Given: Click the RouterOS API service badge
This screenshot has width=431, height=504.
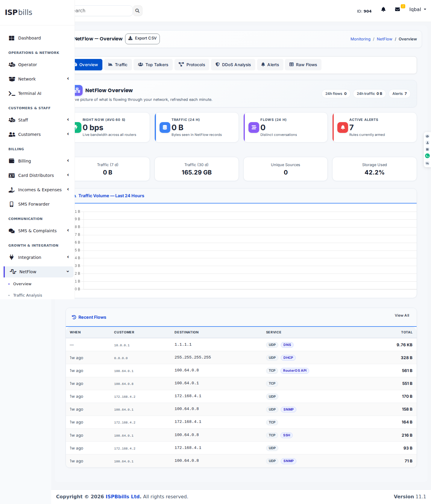Looking at the screenshot, I should (x=295, y=371).
